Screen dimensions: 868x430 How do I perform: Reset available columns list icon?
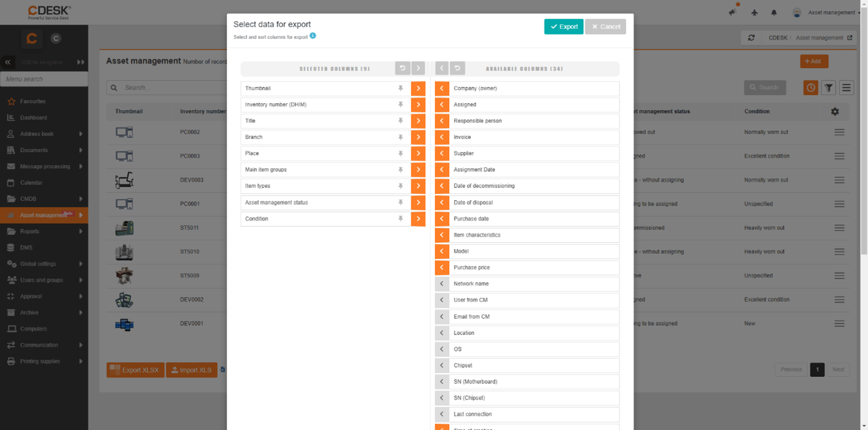pos(457,68)
